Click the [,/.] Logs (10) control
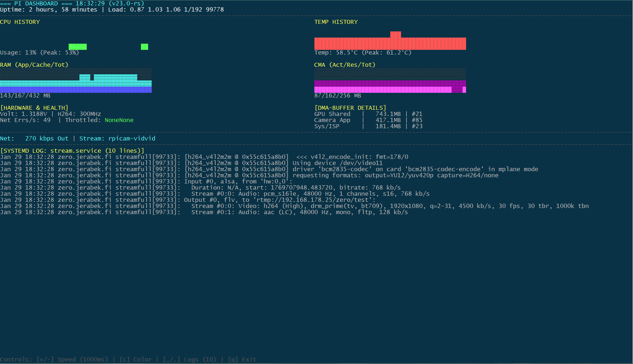Viewport: 633px width, 364px height. 189,360
